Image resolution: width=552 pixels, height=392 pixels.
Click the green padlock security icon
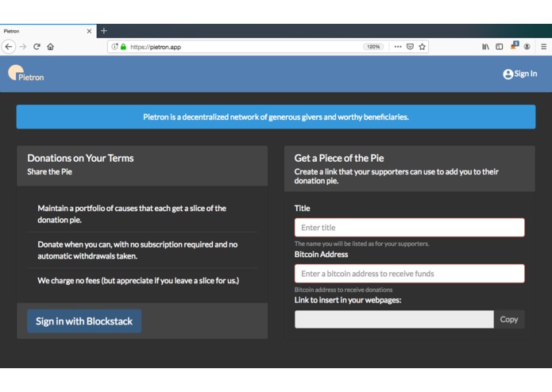coord(123,47)
